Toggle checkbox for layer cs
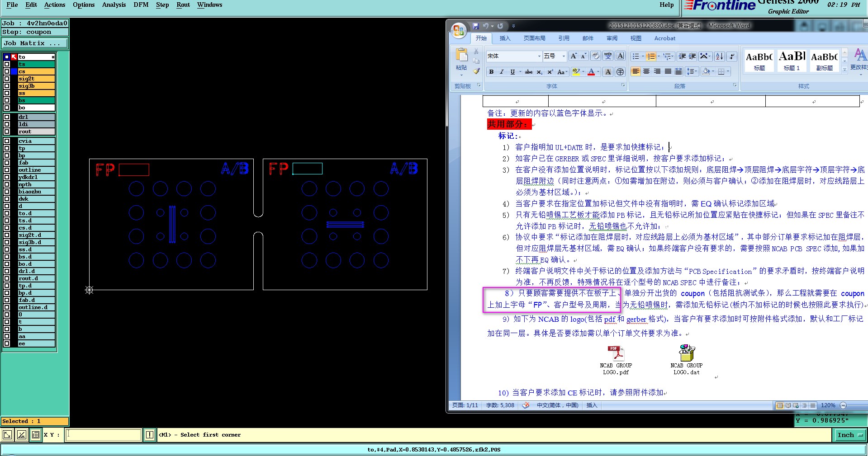The height and width of the screenshot is (456, 868). pos(7,71)
